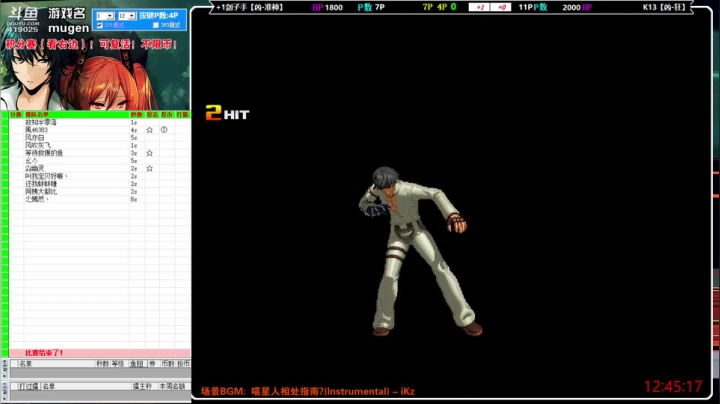The width and height of the screenshot is (720, 404).
Task: Open the first dropdown showing value 1
Action: pos(104,16)
